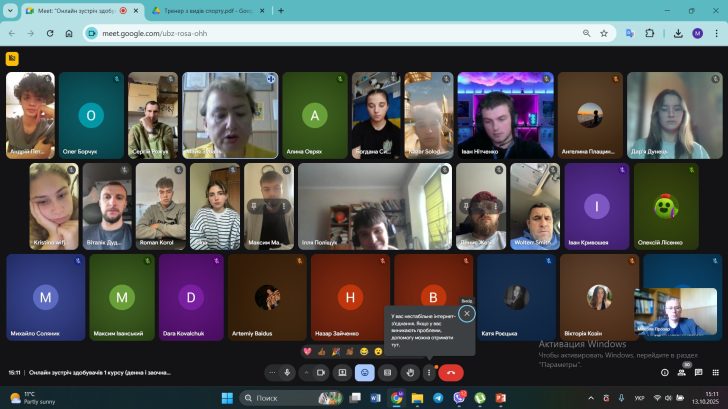Hide the emoji reactions bar
Image resolution: width=728 pixels, height=409 pixels.
[365, 372]
